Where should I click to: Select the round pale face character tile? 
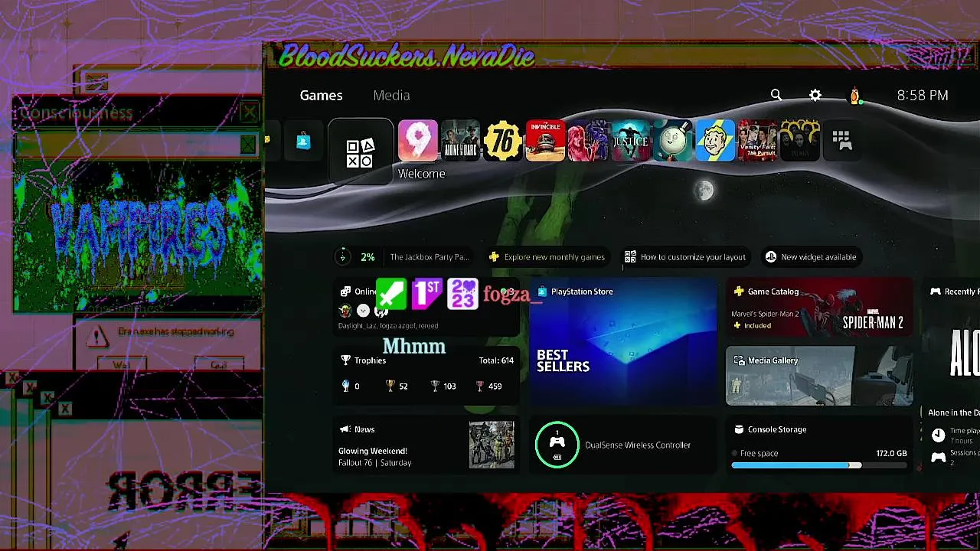673,141
